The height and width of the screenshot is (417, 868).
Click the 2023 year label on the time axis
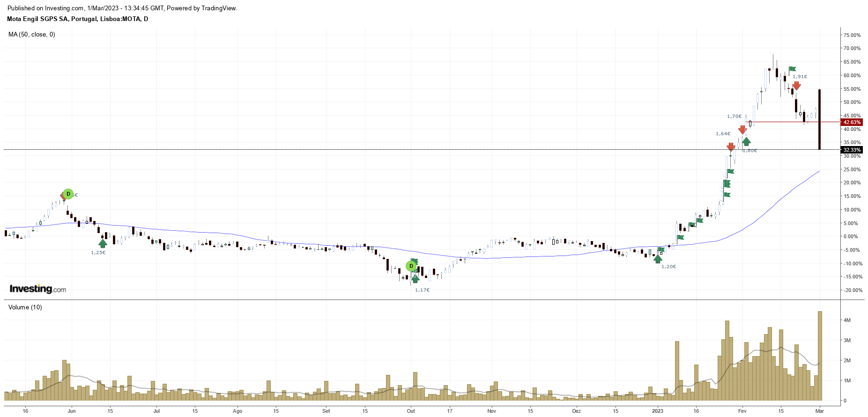(658, 411)
